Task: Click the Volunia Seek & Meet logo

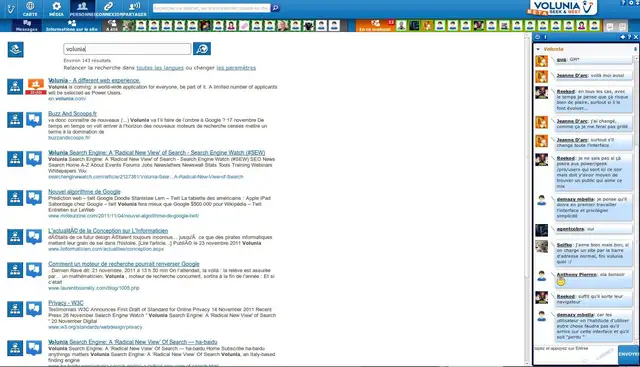Action: click(x=562, y=8)
